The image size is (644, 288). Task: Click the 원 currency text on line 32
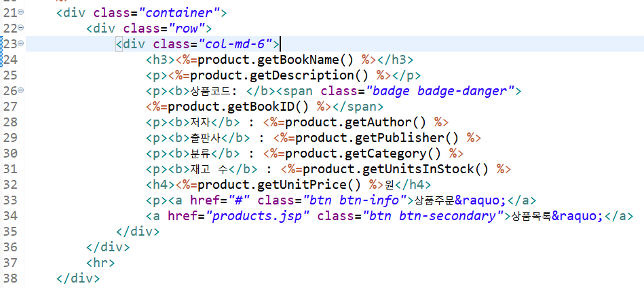pos(390,185)
